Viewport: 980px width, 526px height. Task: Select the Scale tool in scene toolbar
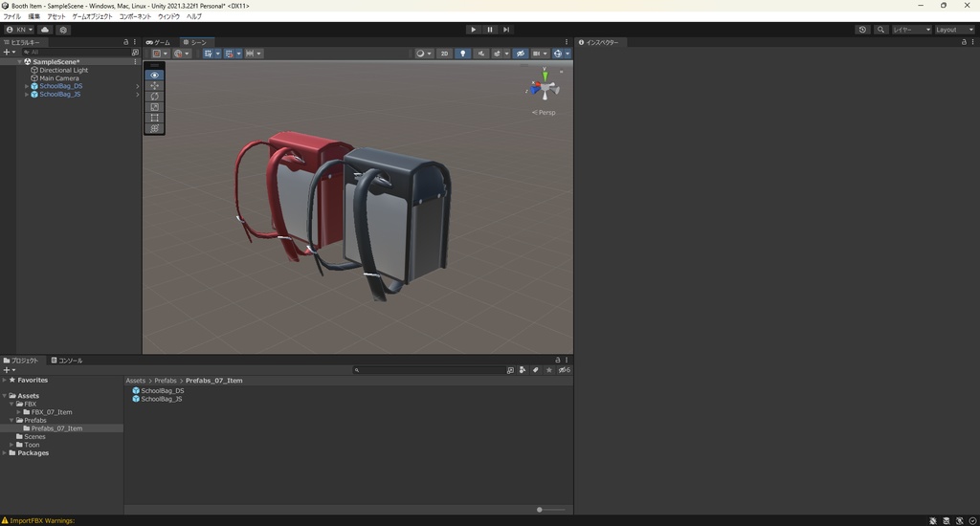click(154, 107)
